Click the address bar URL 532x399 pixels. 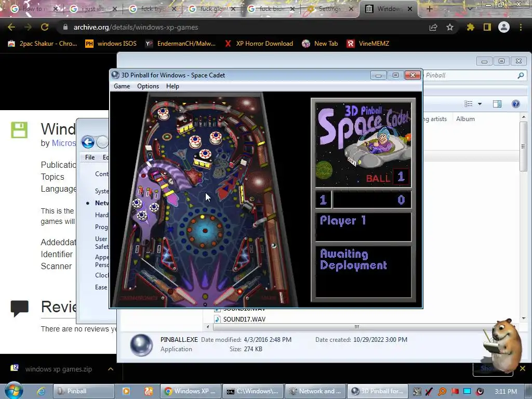click(136, 27)
